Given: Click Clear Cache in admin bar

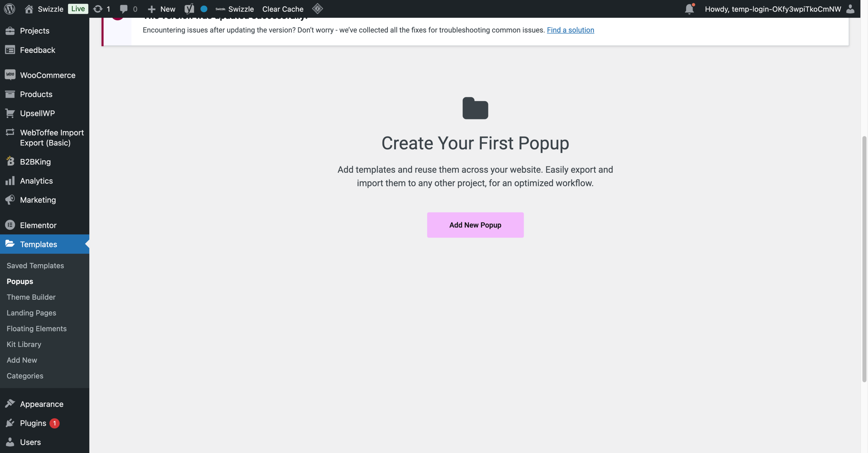Looking at the screenshot, I should [283, 9].
